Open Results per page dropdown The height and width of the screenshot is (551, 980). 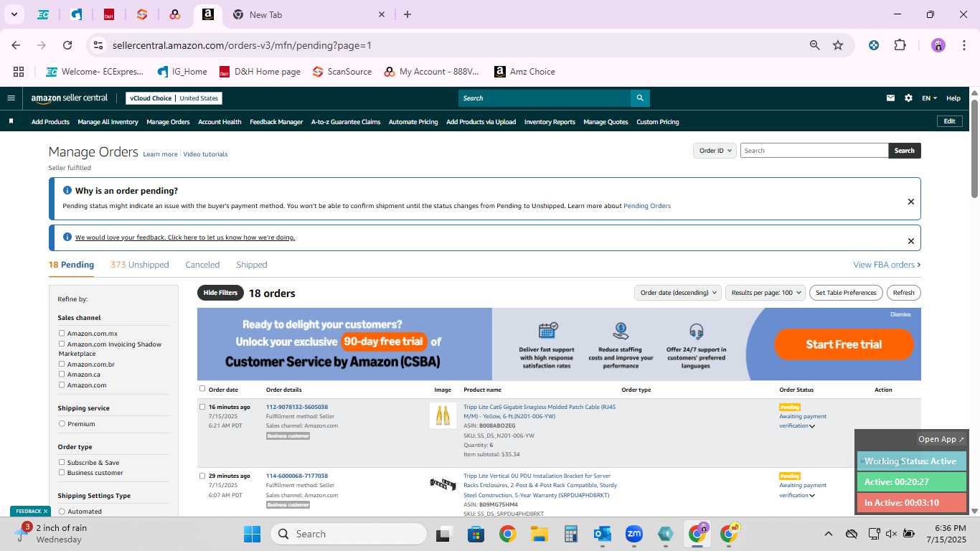tap(765, 293)
